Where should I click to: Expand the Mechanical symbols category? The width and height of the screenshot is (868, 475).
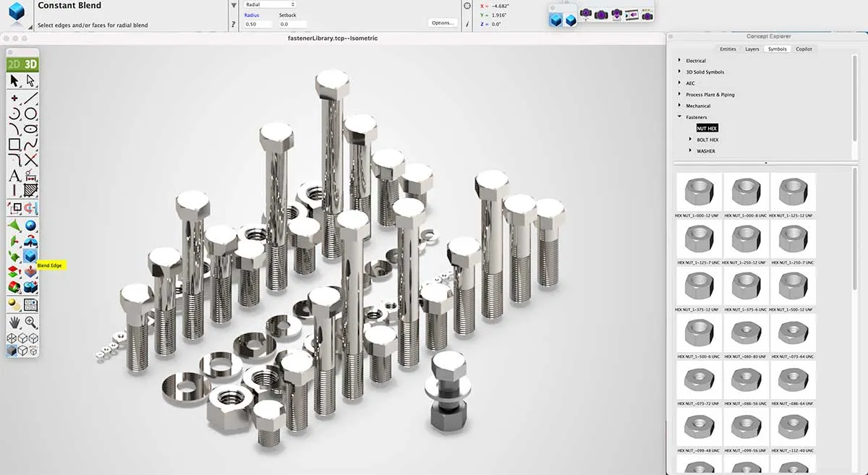tap(679, 106)
